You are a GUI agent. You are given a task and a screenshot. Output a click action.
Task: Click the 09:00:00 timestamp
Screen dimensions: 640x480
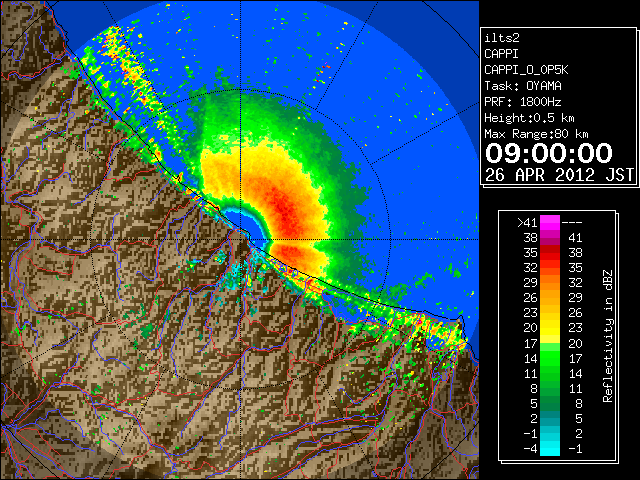point(548,153)
